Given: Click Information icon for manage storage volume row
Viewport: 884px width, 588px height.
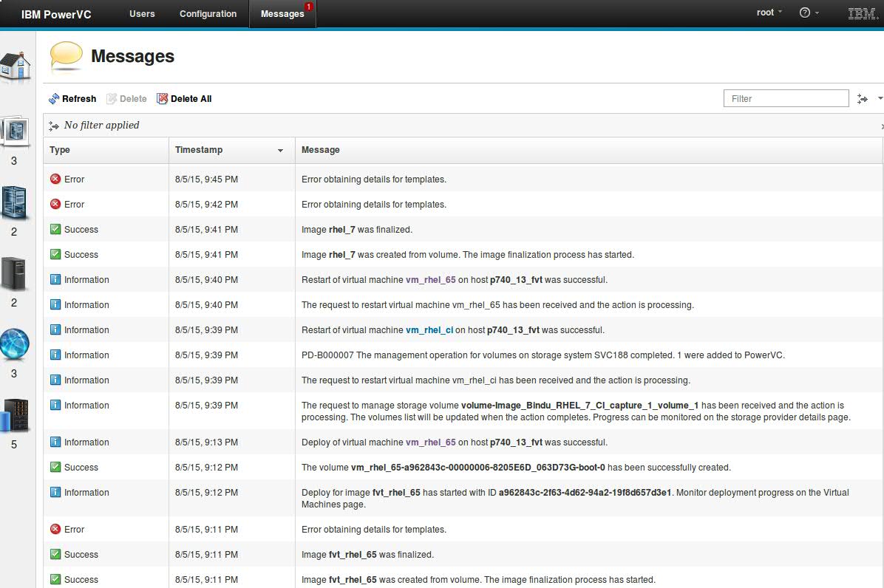Looking at the screenshot, I should coord(55,405).
